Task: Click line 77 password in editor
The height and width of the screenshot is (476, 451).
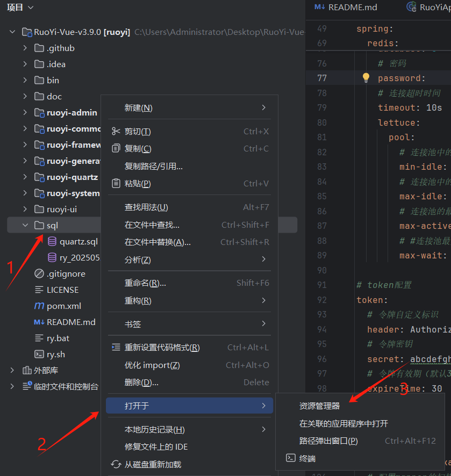Action: 402,78
